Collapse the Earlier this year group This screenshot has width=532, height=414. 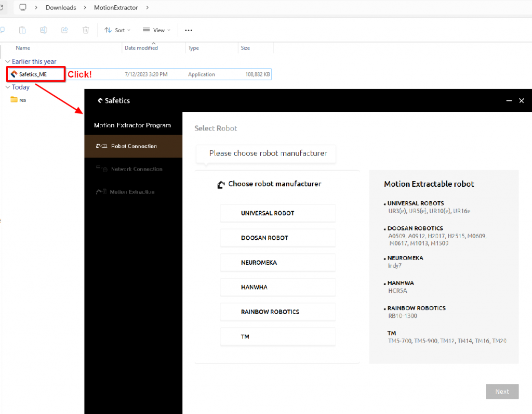point(7,61)
